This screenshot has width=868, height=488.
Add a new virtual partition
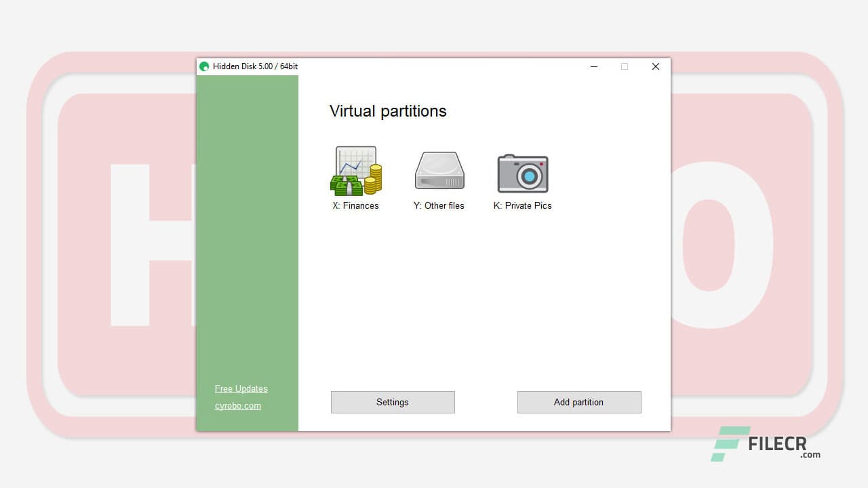(x=578, y=402)
